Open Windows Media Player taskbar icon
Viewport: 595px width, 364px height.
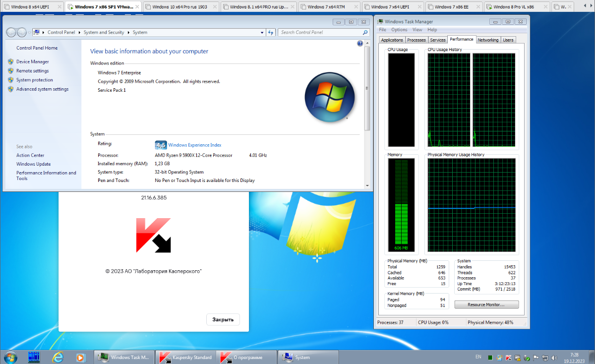[x=80, y=357]
